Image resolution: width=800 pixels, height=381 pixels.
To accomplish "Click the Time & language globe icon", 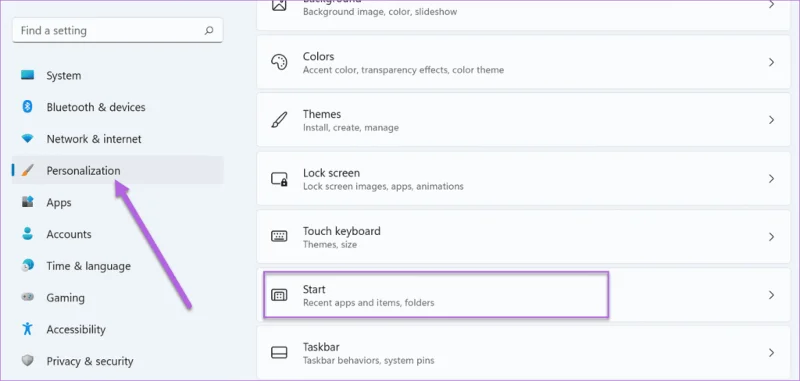I will tap(28, 265).
